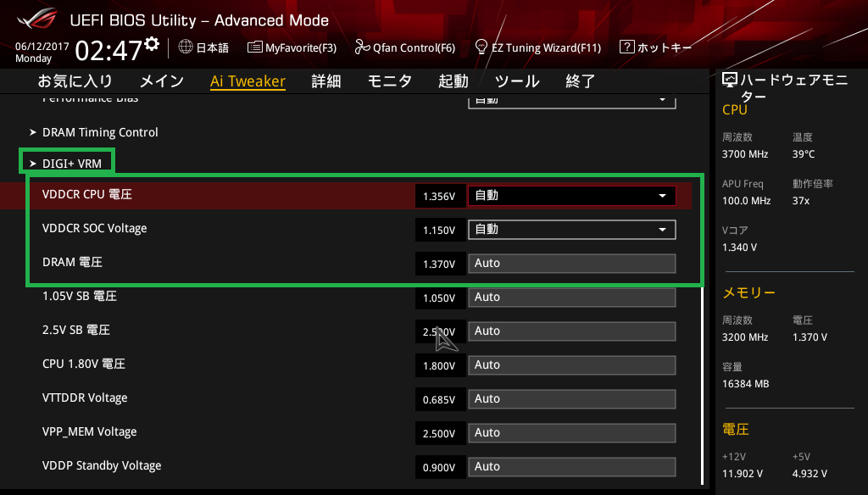Select 2.5V SB 電圧 label
This screenshot has height=495, width=868.
[76, 330]
